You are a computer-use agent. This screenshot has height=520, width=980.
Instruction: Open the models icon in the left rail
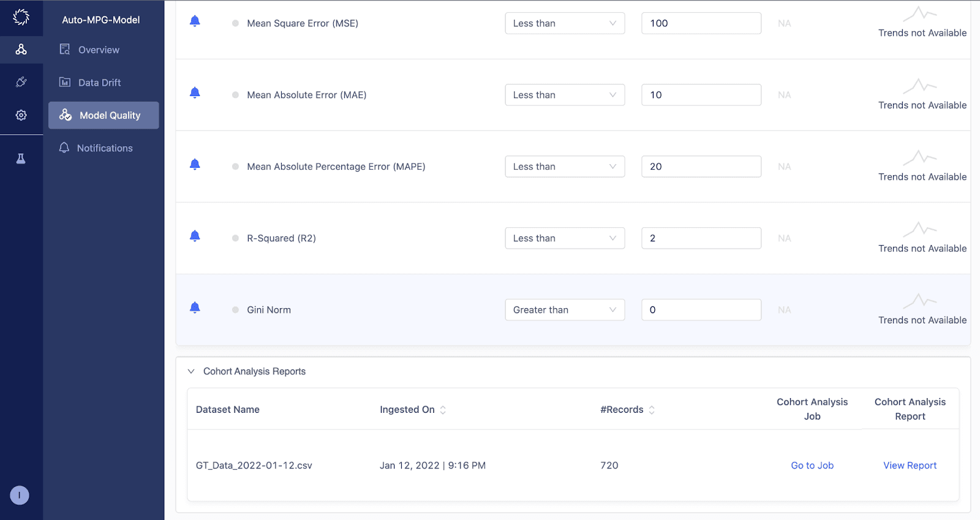click(x=21, y=50)
